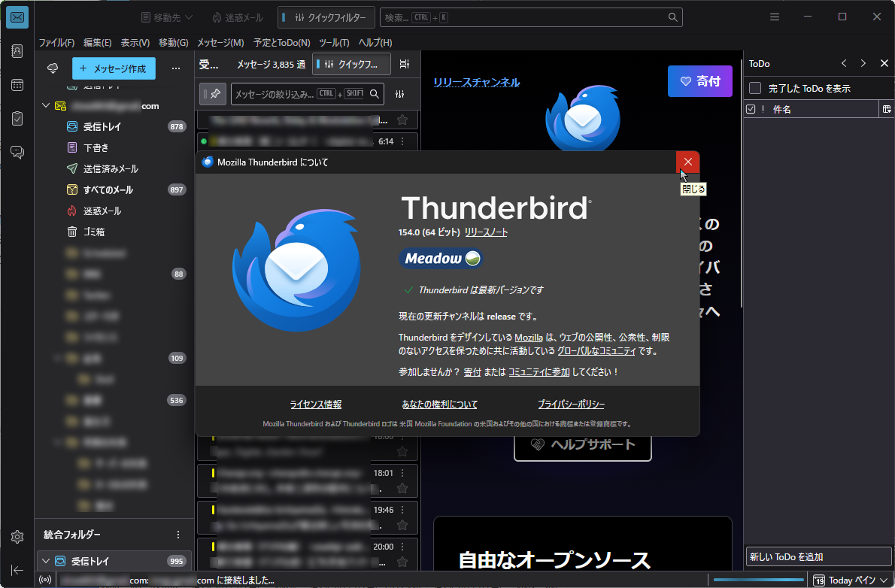
Task: Star the message received at 18:01
Action: pos(402,488)
